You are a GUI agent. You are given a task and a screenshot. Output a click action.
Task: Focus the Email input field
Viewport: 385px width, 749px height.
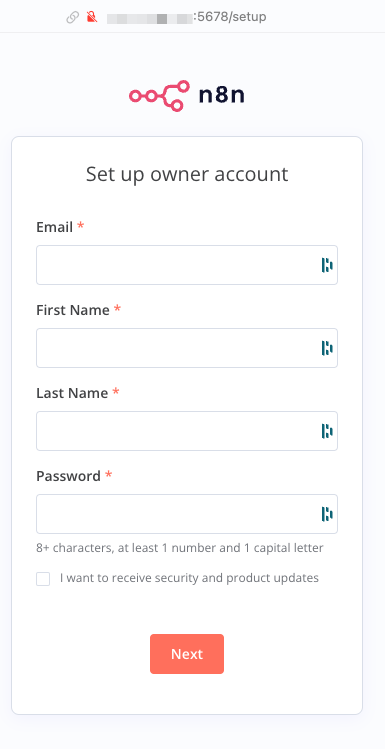(x=187, y=265)
